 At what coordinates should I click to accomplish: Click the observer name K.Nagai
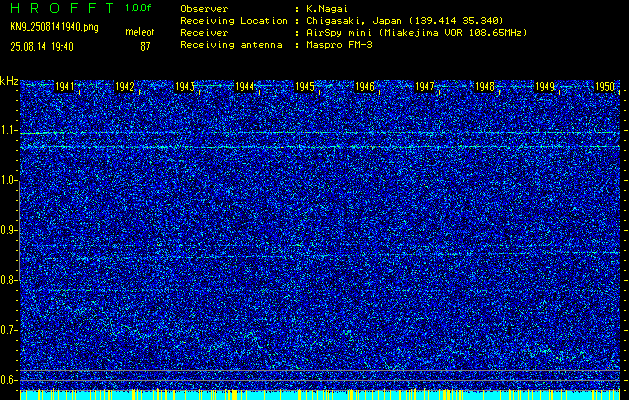point(327,9)
